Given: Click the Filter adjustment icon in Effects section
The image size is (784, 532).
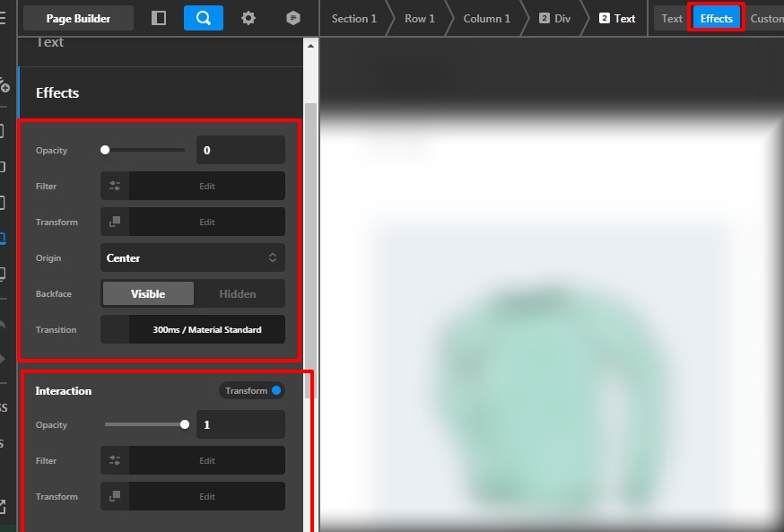Looking at the screenshot, I should (114, 186).
